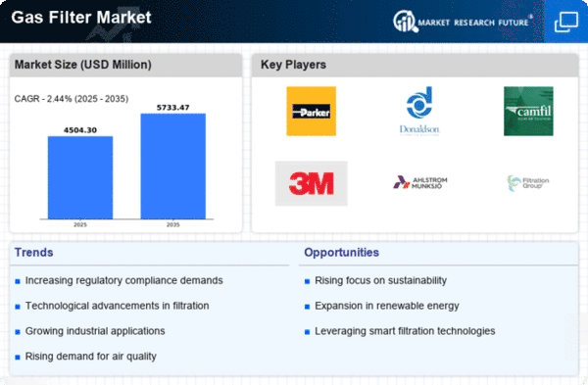Select 'Leveraging smart filtration technologies' item
Screen dimensions: 588x385
pyautogui.click(x=405, y=331)
